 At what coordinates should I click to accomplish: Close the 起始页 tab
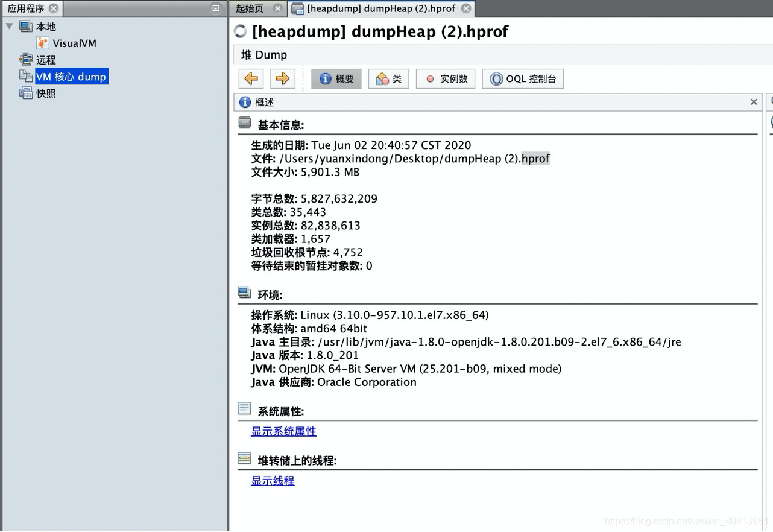pos(277,8)
